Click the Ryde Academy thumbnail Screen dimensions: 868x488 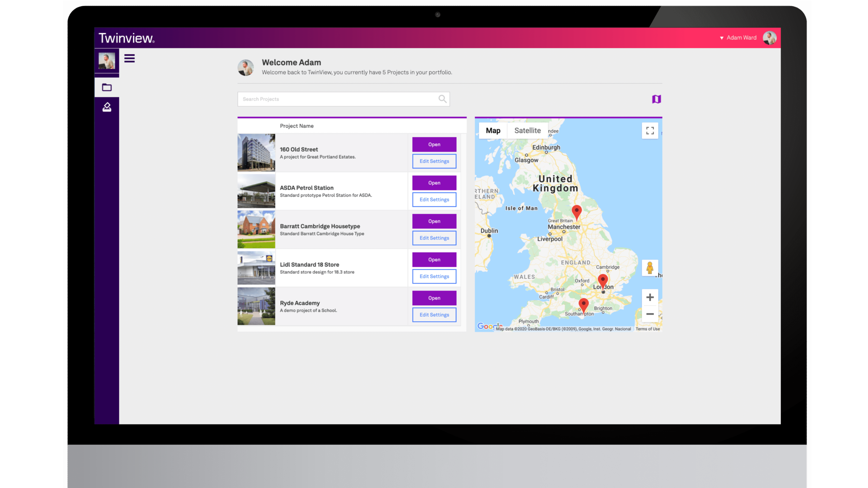click(x=256, y=306)
